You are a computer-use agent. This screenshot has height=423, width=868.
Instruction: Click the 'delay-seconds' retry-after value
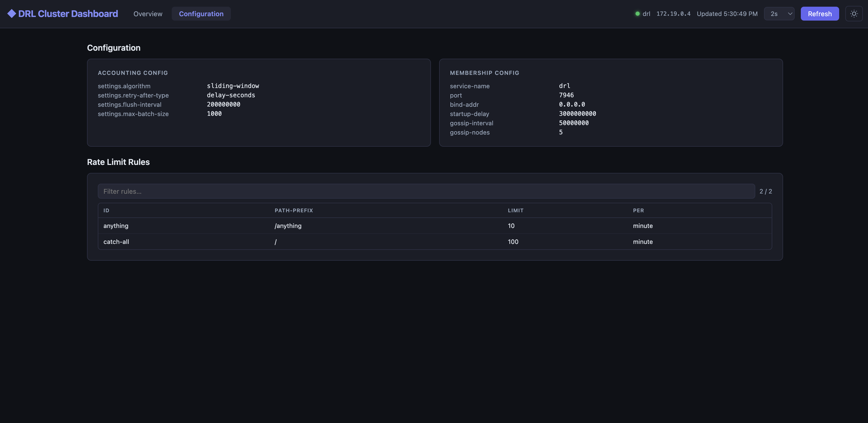click(231, 95)
